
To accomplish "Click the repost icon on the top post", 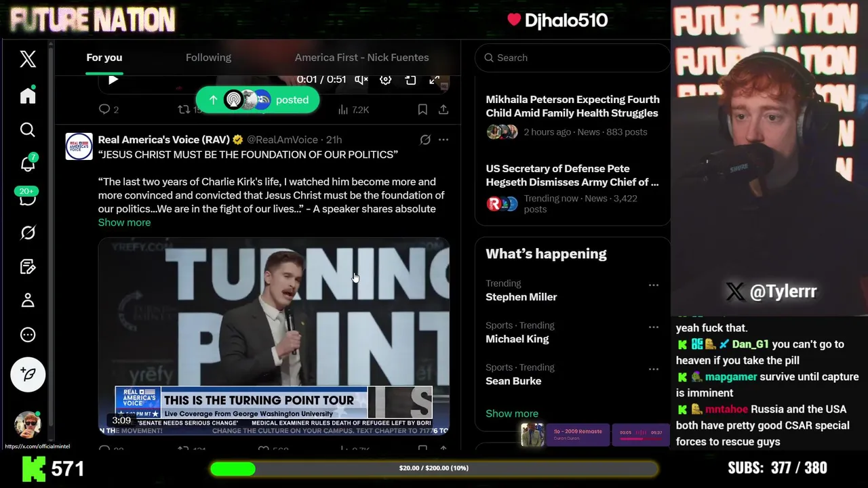I will click(x=184, y=109).
